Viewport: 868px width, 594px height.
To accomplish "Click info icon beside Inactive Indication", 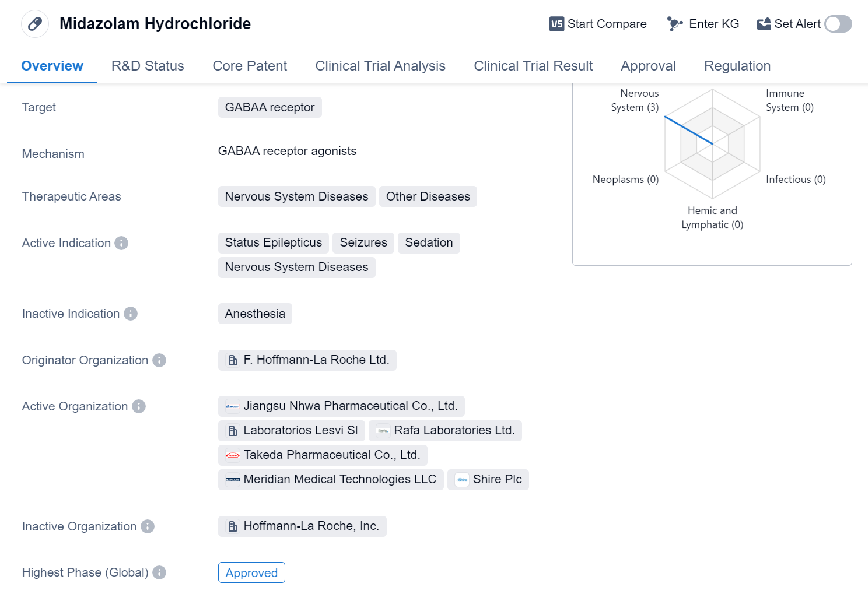I will [x=131, y=314].
